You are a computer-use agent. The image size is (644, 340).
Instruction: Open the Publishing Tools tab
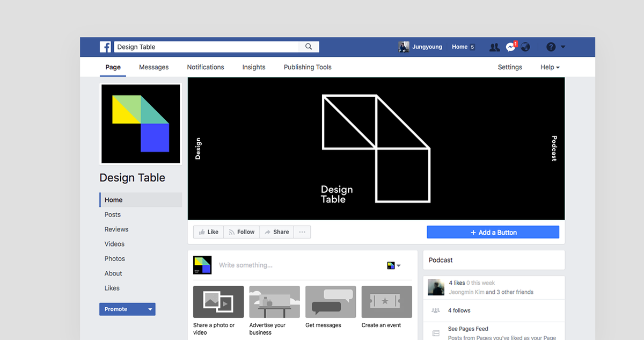308,67
